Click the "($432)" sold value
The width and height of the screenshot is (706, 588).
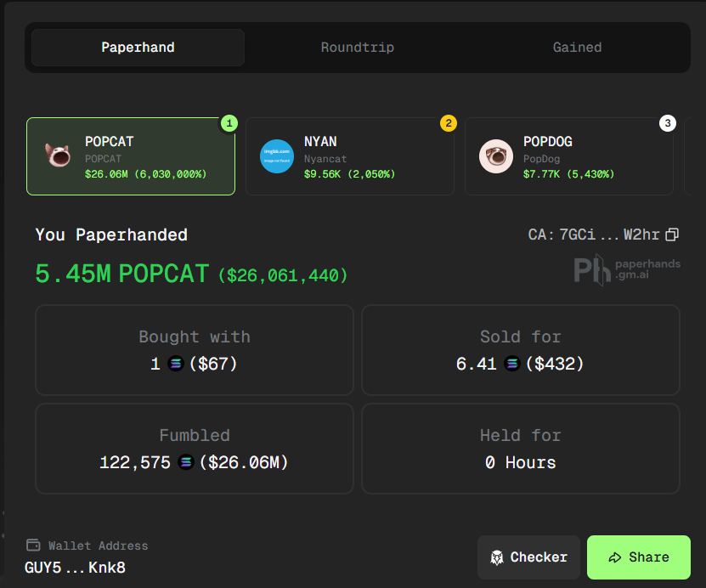[x=555, y=364]
